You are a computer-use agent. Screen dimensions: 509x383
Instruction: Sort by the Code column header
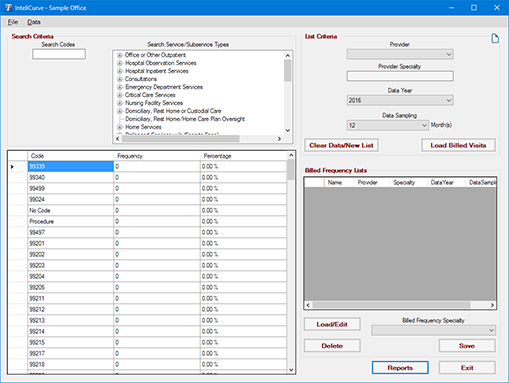pos(70,156)
